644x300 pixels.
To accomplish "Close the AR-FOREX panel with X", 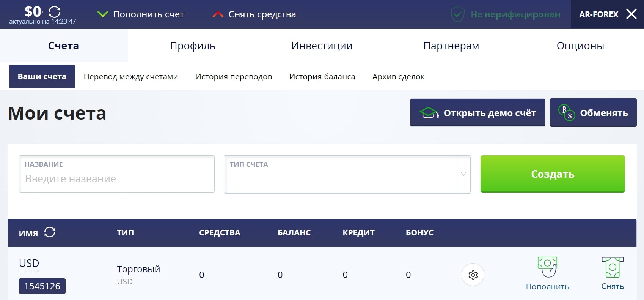I will 631,14.
